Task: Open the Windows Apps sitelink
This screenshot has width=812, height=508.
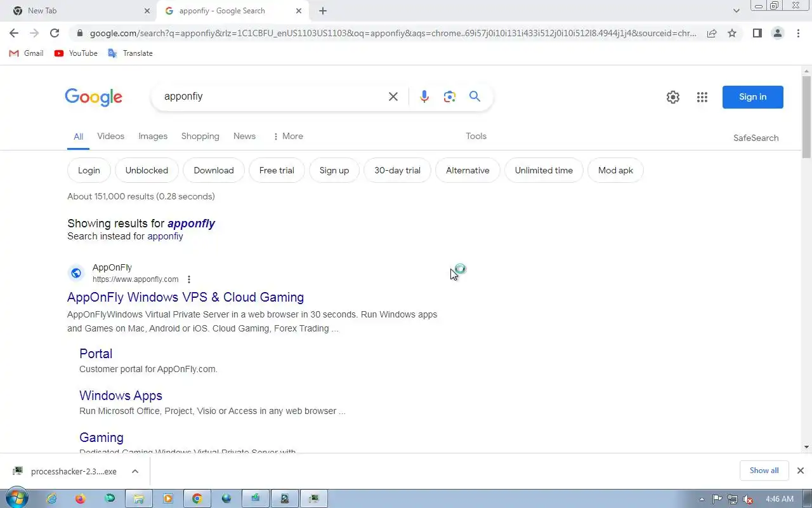Action: (121, 396)
